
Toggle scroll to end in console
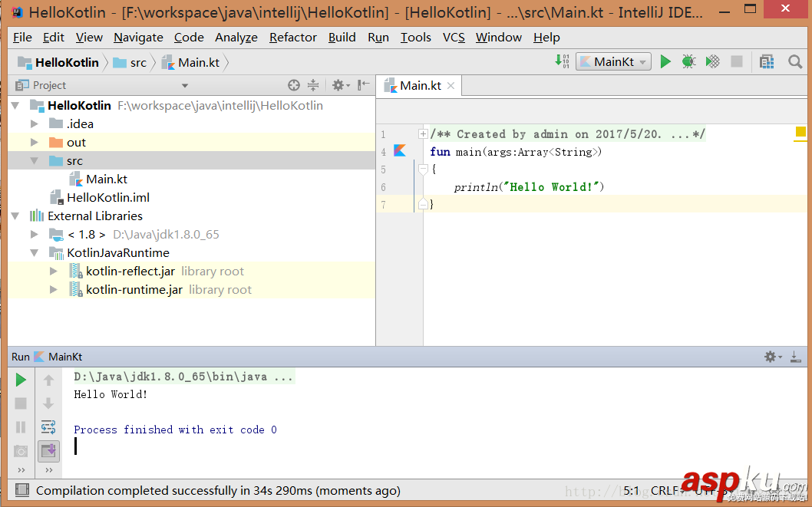48,450
